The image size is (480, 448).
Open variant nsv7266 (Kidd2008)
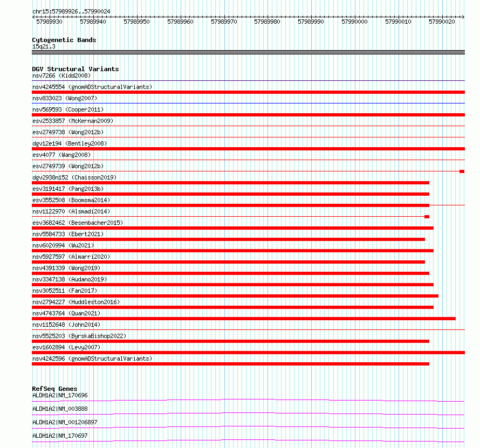pos(61,75)
